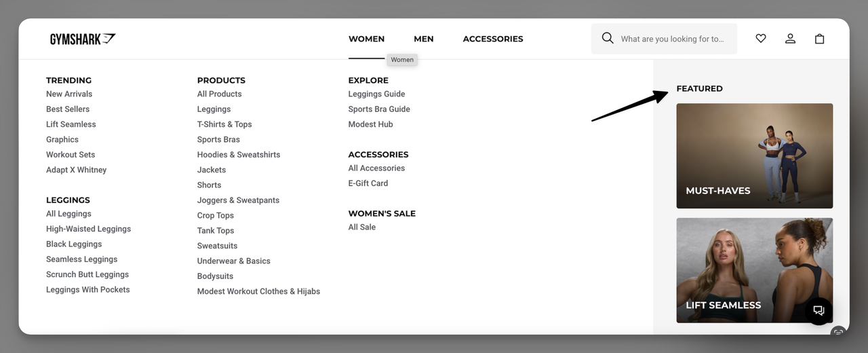Focus the product search input field
The width and height of the screenshot is (868, 353).
pyautogui.click(x=664, y=39)
